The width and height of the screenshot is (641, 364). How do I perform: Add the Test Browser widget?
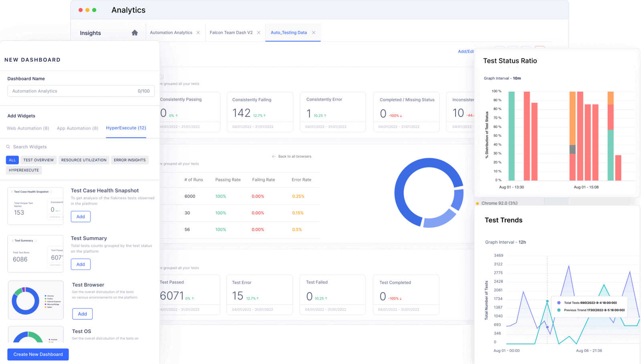(x=82, y=314)
